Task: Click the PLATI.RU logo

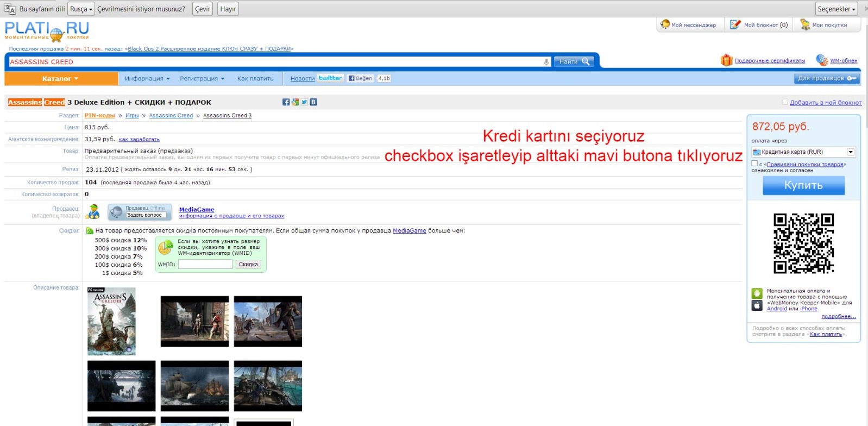Action: (x=47, y=31)
